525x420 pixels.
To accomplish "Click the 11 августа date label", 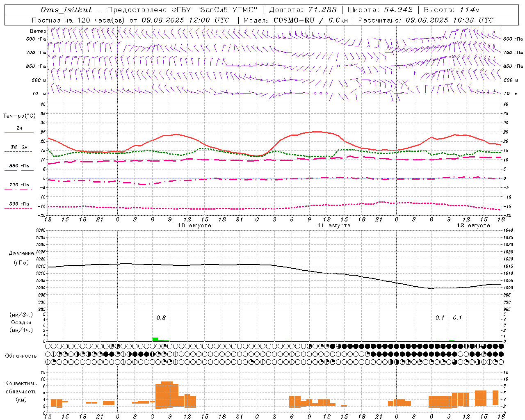I will [334, 226].
